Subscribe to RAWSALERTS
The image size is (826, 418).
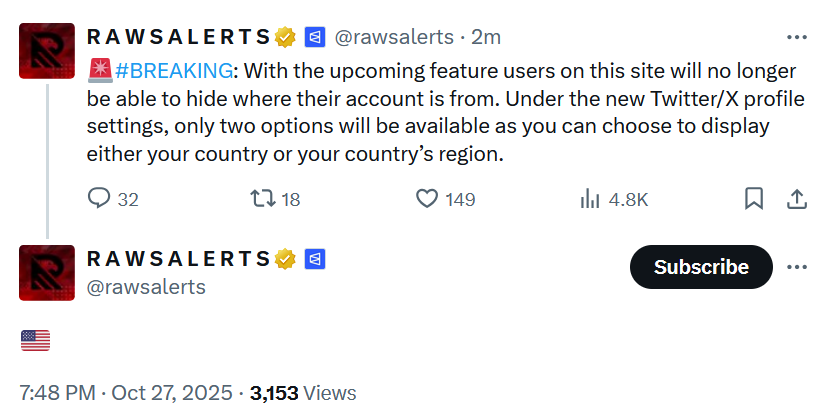[x=701, y=267]
